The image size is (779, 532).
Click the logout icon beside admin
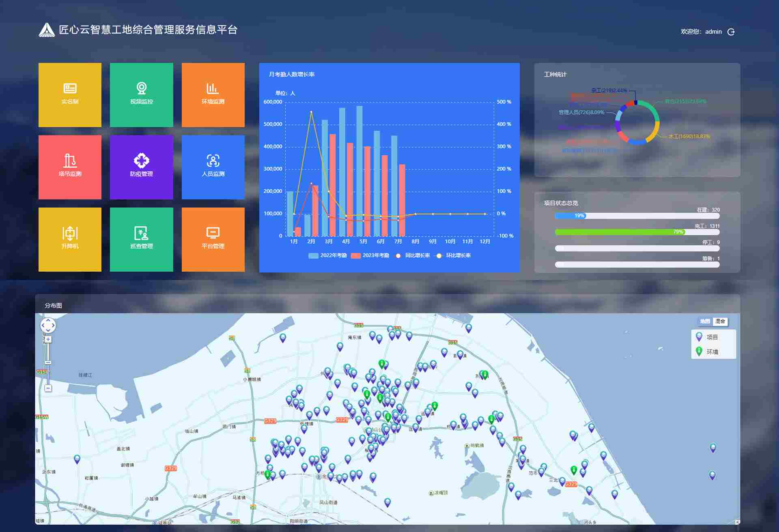point(731,32)
